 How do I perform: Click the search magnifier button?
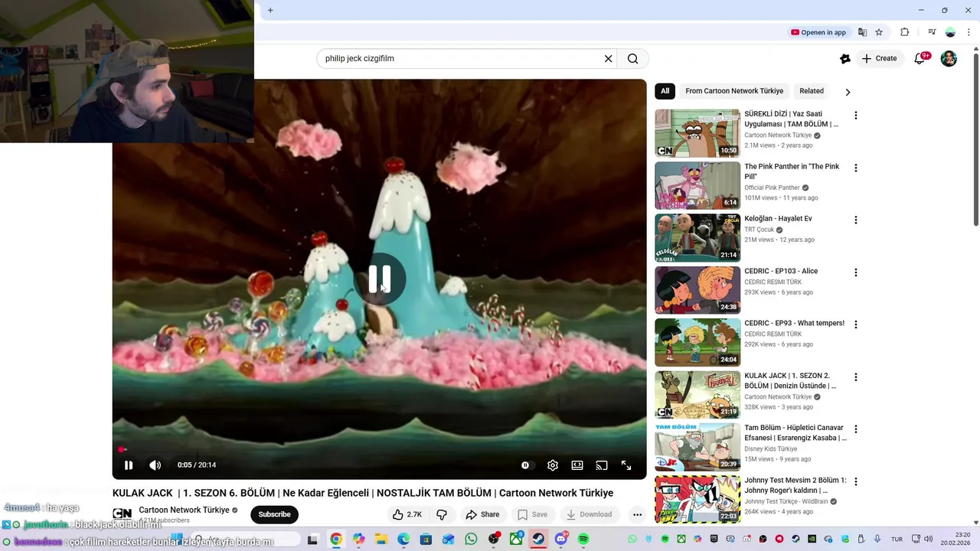point(633,58)
